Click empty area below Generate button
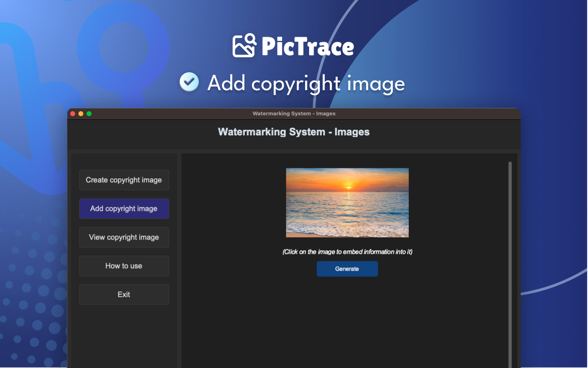Viewport: 588px width, 368px height. click(347, 323)
